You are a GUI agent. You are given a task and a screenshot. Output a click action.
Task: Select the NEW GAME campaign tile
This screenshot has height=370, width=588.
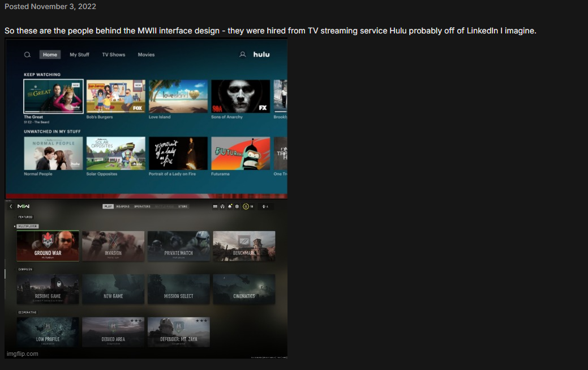pos(113,289)
